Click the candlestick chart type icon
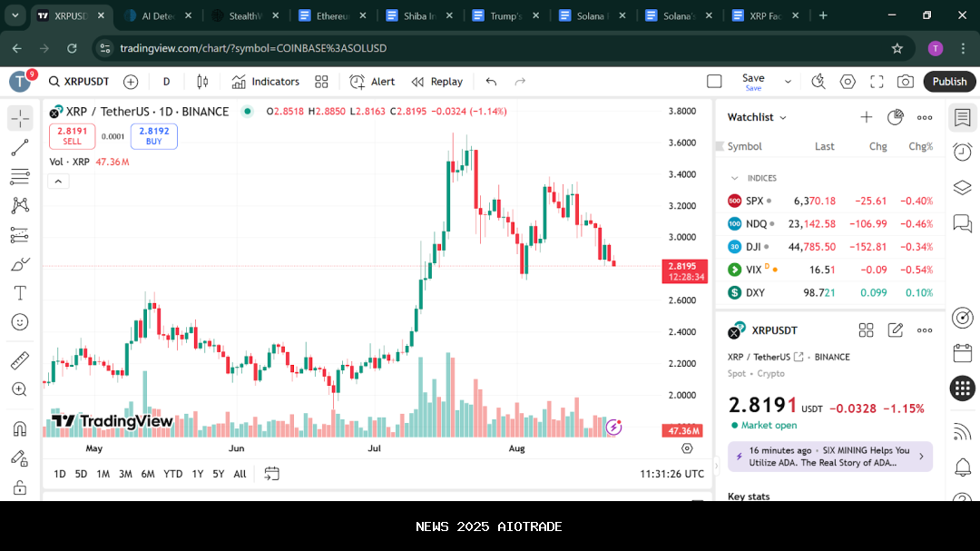The width and height of the screenshot is (980, 551). (x=202, y=82)
